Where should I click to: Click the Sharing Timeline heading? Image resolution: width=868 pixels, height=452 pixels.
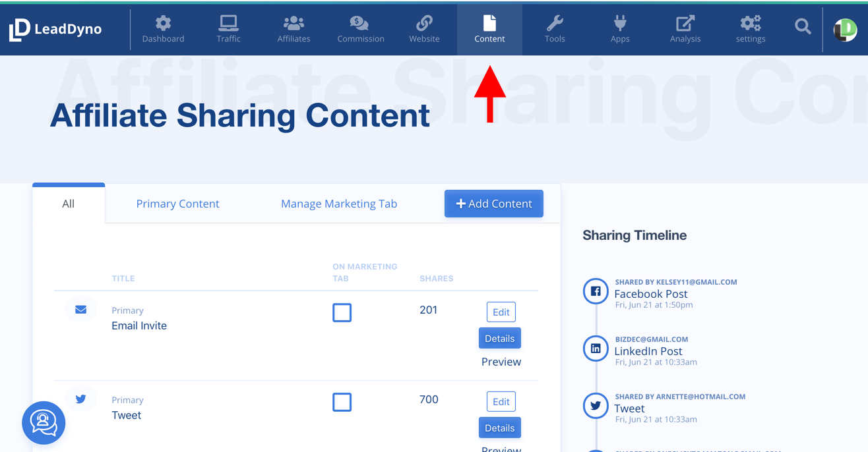pos(635,235)
